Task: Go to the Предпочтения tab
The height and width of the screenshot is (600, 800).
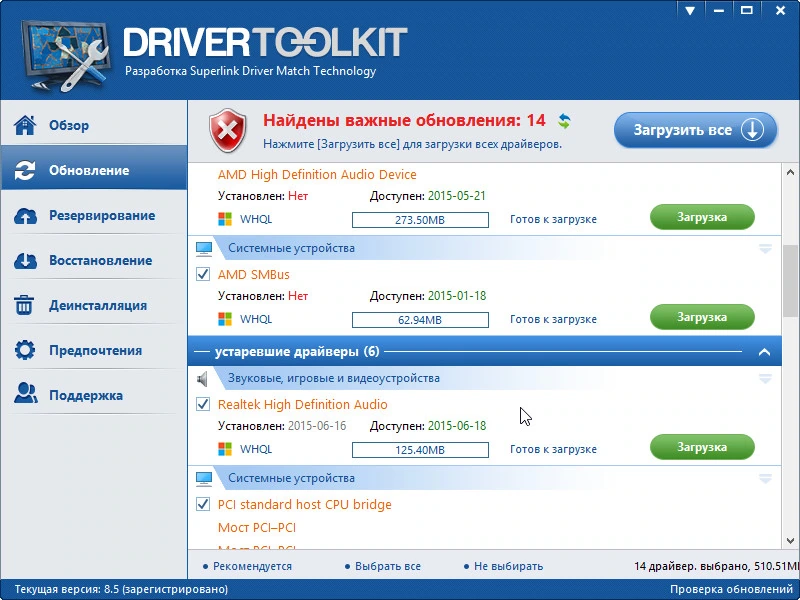Action: coord(94,351)
